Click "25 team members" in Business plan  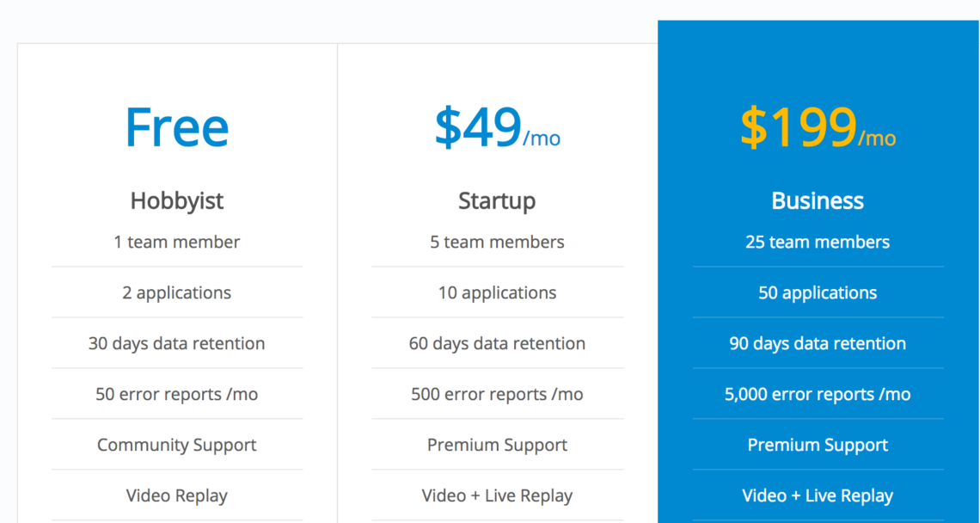tap(818, 242)
